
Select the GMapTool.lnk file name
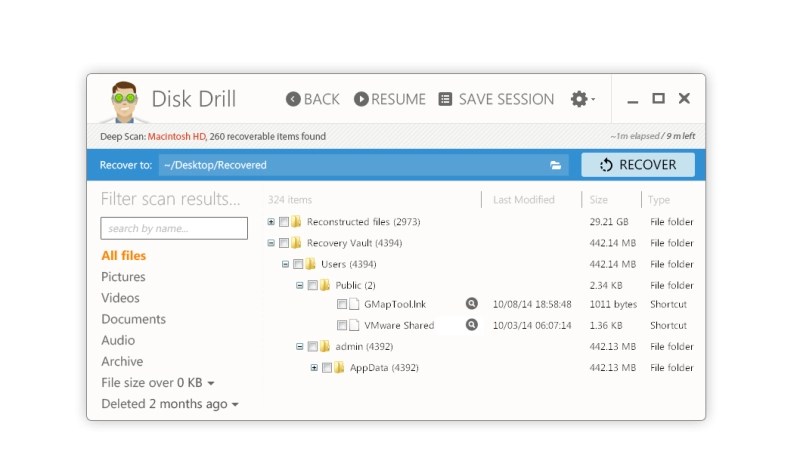(395, 304)
